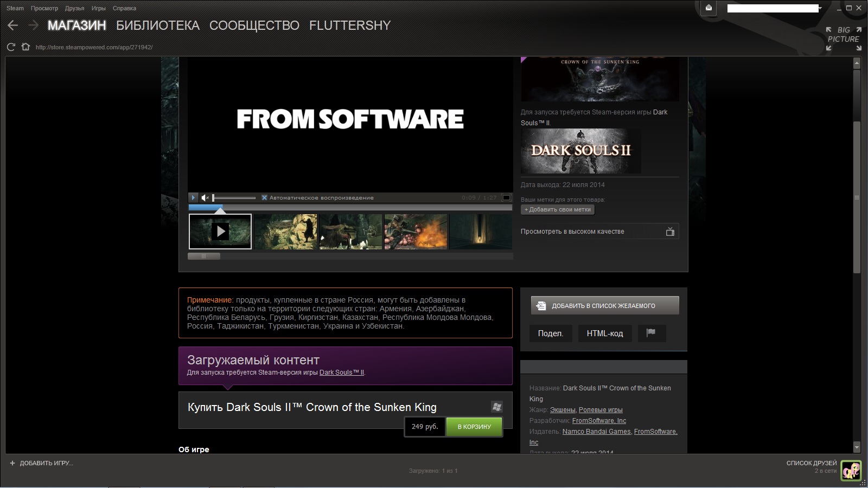868x488 pixels.
Task: Click Добавить игру at bottom left
Action: pyautogui.click(x=41, y=463)
